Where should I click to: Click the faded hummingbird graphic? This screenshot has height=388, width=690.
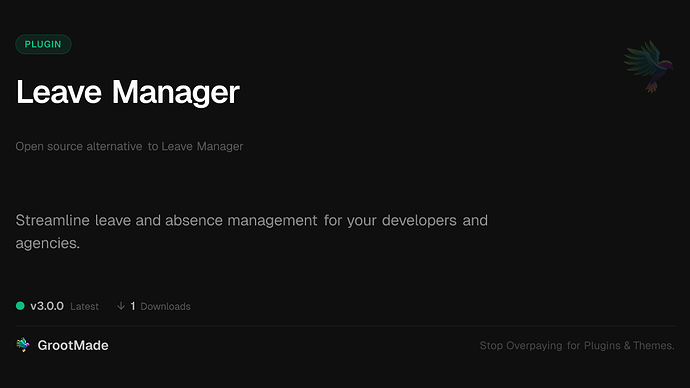(x=649, y=66)
